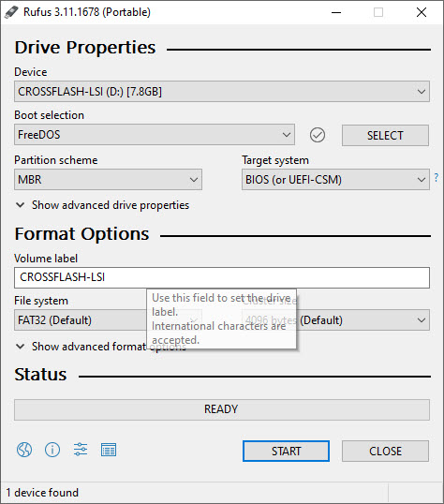Click the START button
The image size is (444, 504).
[286, 451]
